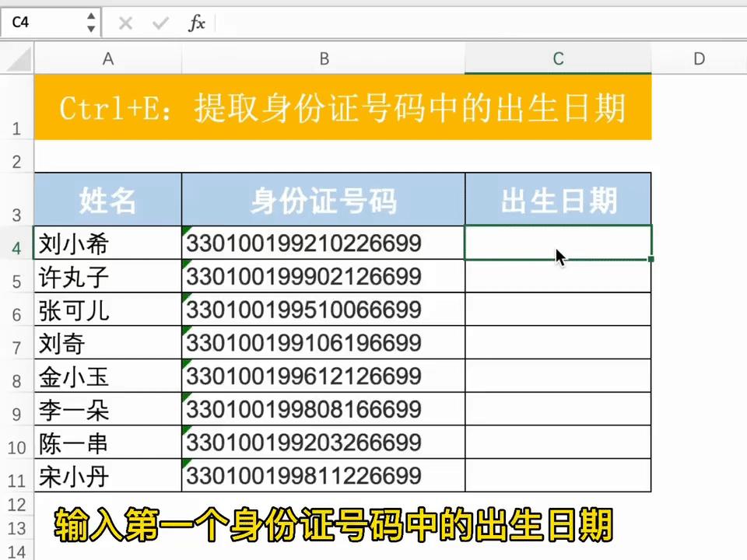Open the Name Box to type a cell reference

point(43,23)
